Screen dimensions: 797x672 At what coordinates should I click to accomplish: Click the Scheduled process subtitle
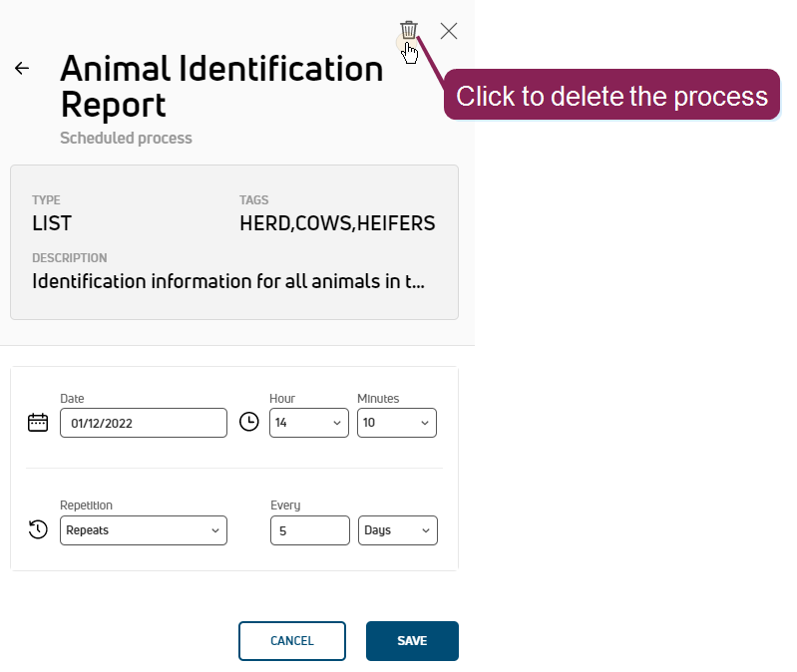(x=126, y=139)
